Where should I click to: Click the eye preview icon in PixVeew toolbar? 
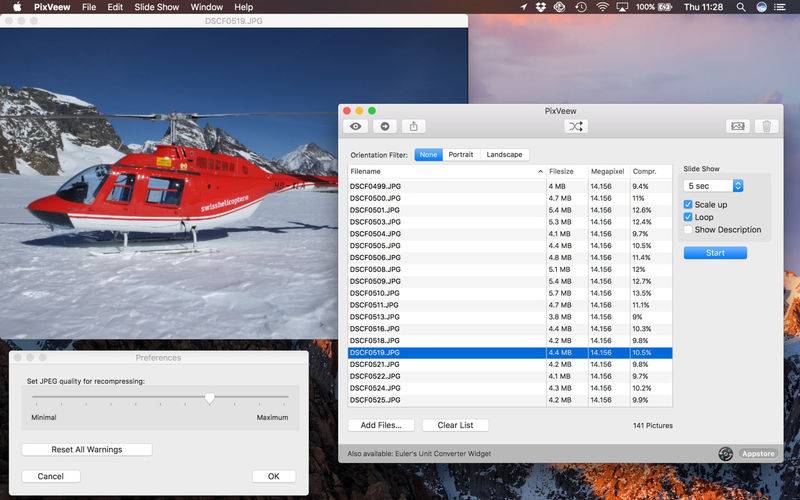(x=356, y=127)
